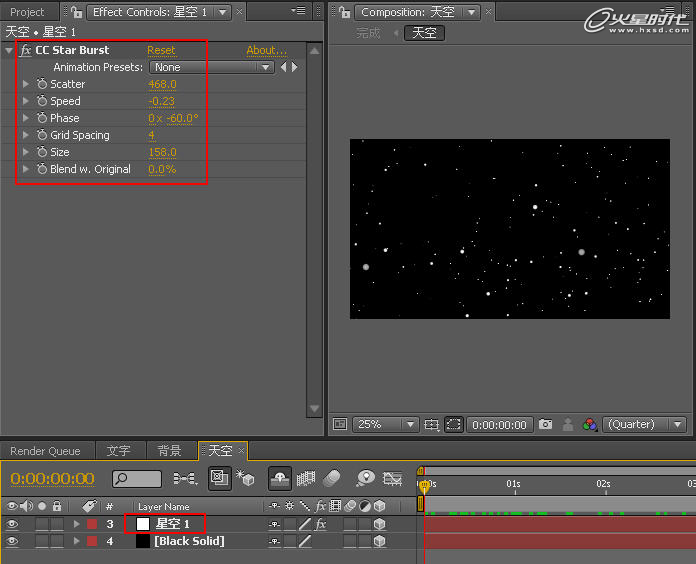Hide the Black Solid layer eye icon

(x=12, y=541)
